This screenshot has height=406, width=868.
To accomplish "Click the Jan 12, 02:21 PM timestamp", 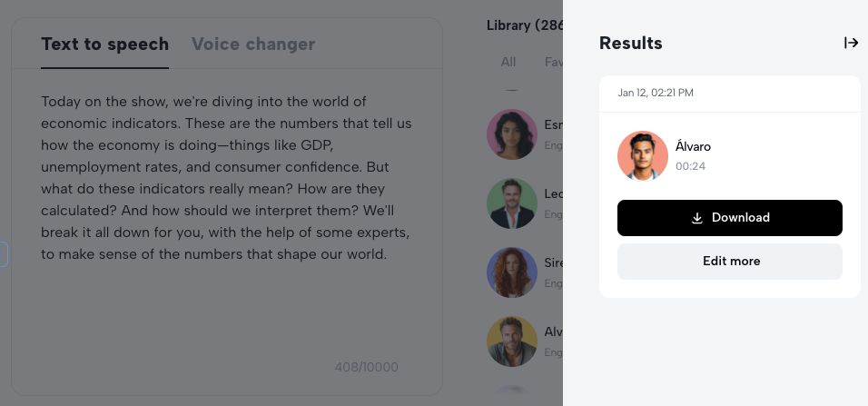I will point(656,93).
